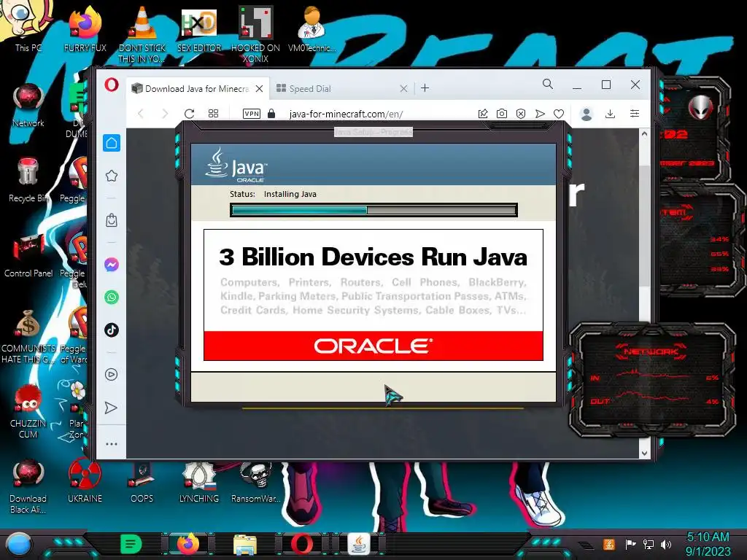Select the VMOTechnic desktop shortcut
Screen dimensions: 747x560
311,29
